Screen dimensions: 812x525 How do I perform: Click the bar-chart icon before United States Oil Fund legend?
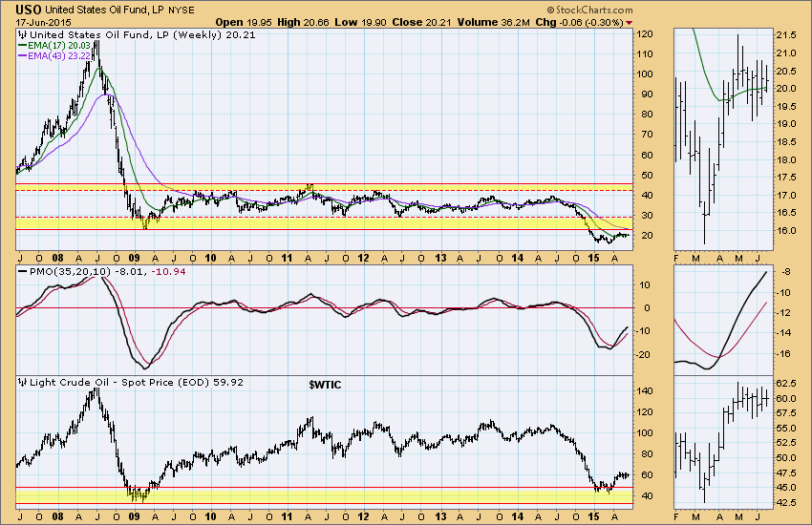pos(22,34)
